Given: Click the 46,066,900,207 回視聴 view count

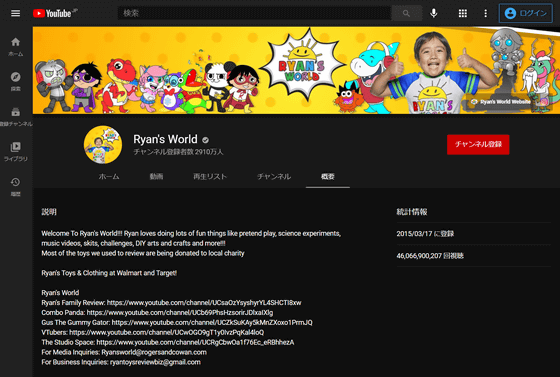Looking at the screenshot, I should tap(430, 256).
